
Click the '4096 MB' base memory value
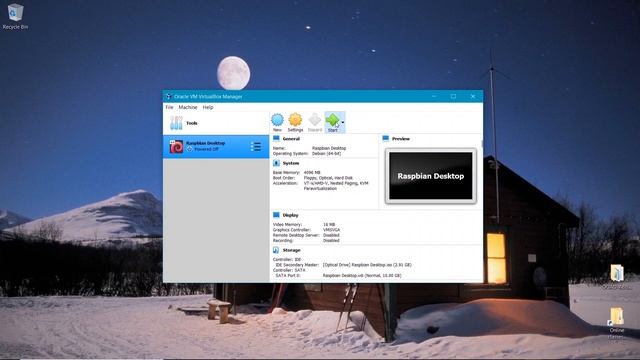[312, 173]
